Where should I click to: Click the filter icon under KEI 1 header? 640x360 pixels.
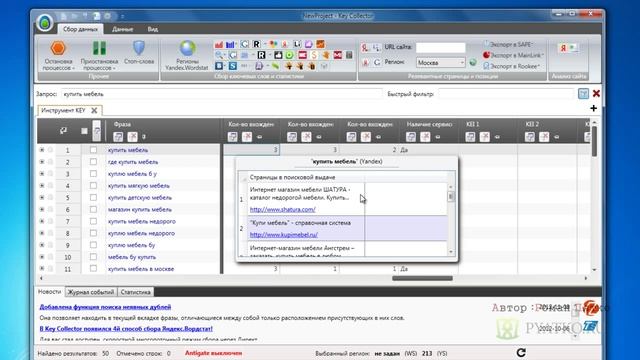tap(470, 137)
